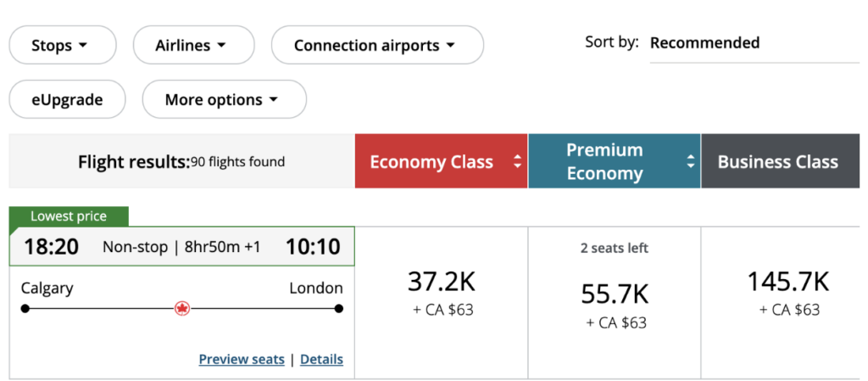
Task: Expand the More options dropdown
Action: click(x=224, y=99)
